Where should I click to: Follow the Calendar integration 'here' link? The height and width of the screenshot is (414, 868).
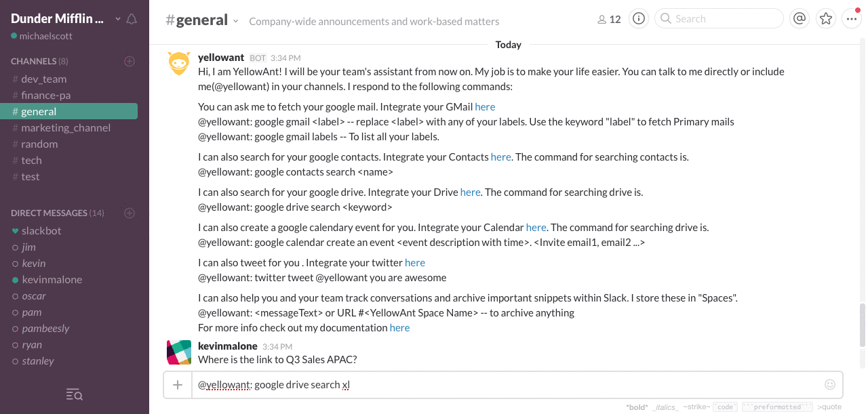coord(536,227)
